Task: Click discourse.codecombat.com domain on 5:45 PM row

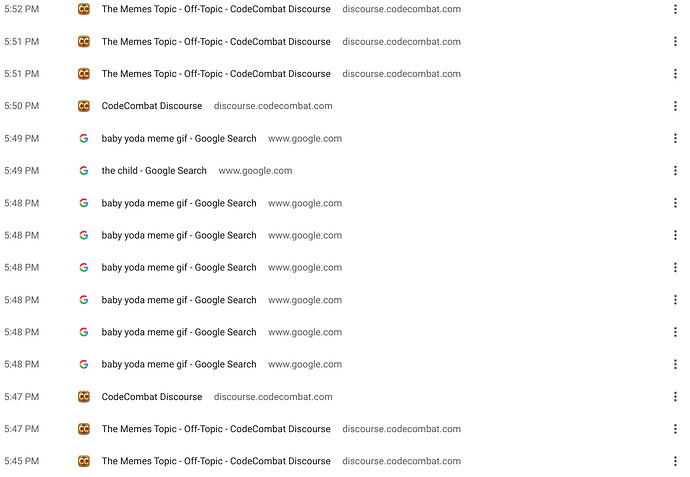Action: [401, 461]
